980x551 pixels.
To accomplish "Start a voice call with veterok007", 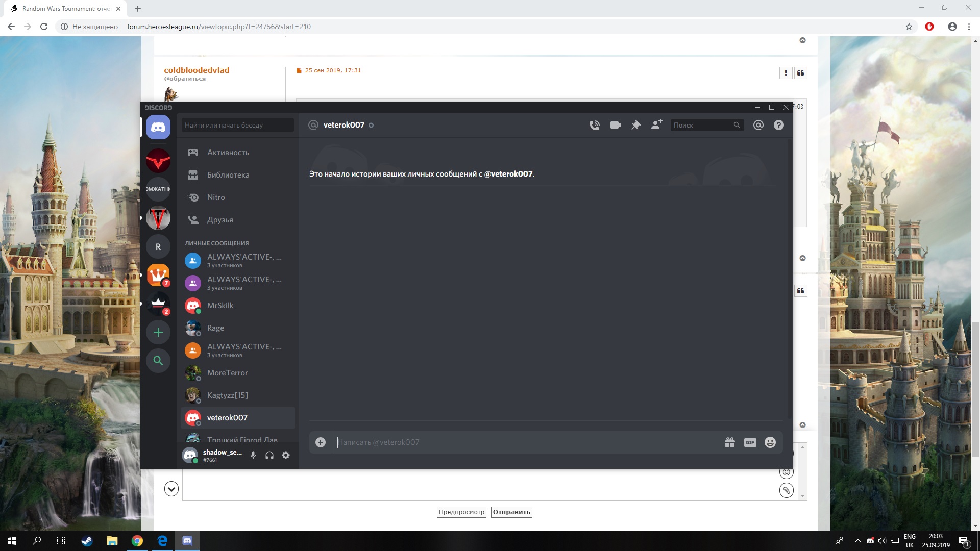I will pos(595,125).
